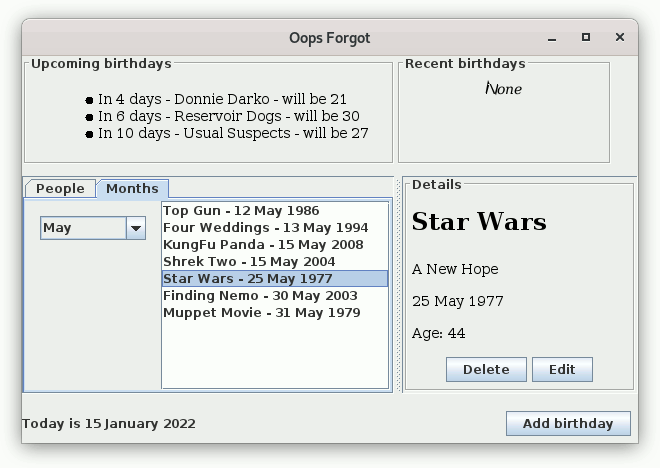Screen dimensions: 660x468
Task: Click the Usual Suspects upcoming birthday
Action: pos(233,133)
